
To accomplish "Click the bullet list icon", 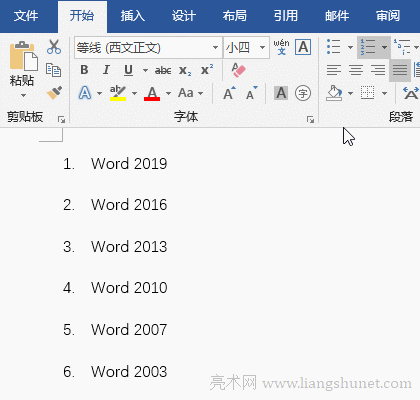I will pos(334,47).
